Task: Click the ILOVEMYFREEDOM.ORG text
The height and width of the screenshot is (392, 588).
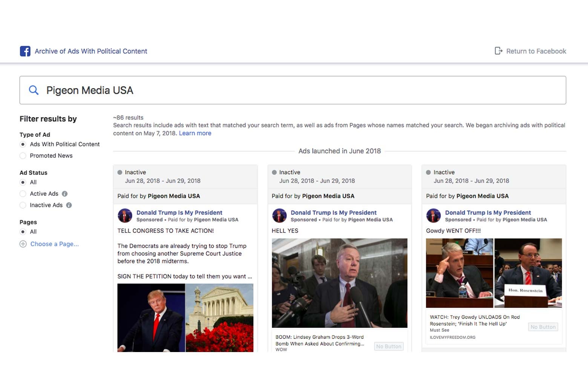Action: 453,337
